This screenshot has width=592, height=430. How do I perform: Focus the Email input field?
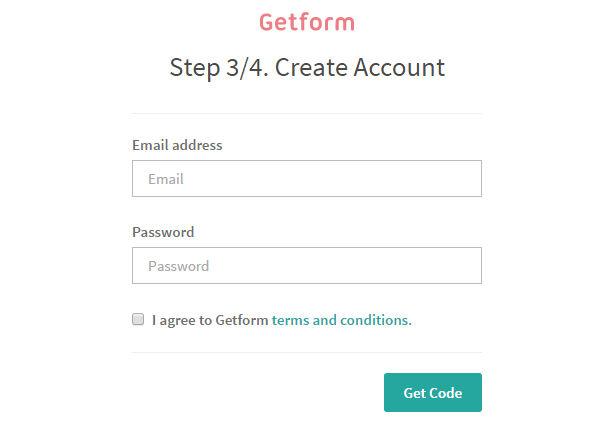pos(307,179)
